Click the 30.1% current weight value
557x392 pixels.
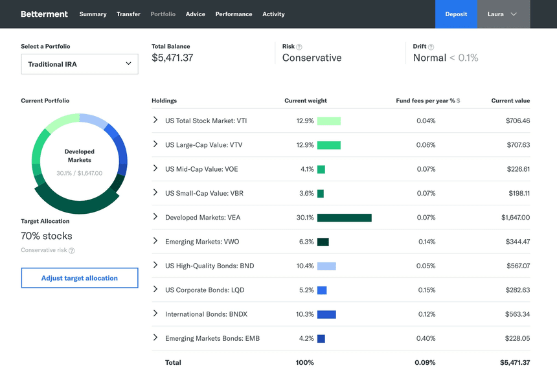coord(305,218)
